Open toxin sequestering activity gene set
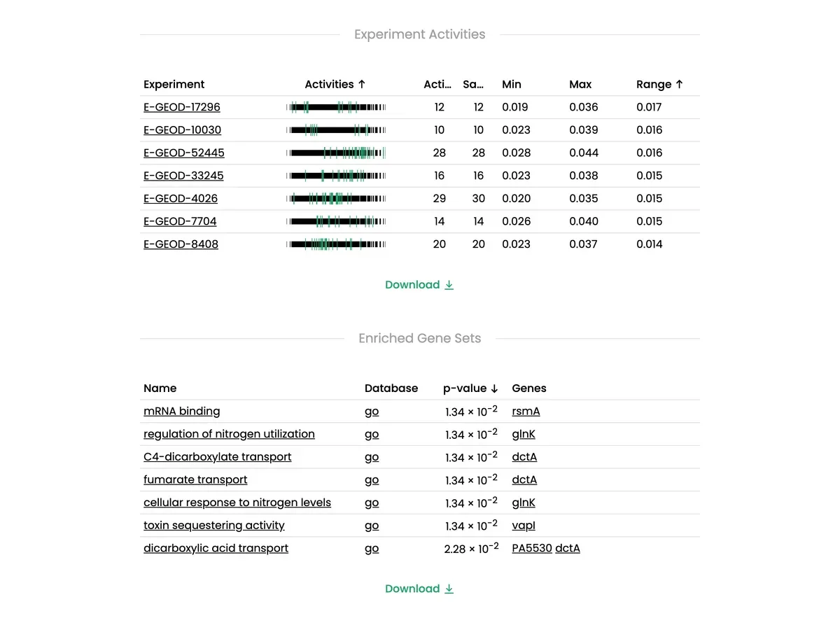 pos(214,525)
